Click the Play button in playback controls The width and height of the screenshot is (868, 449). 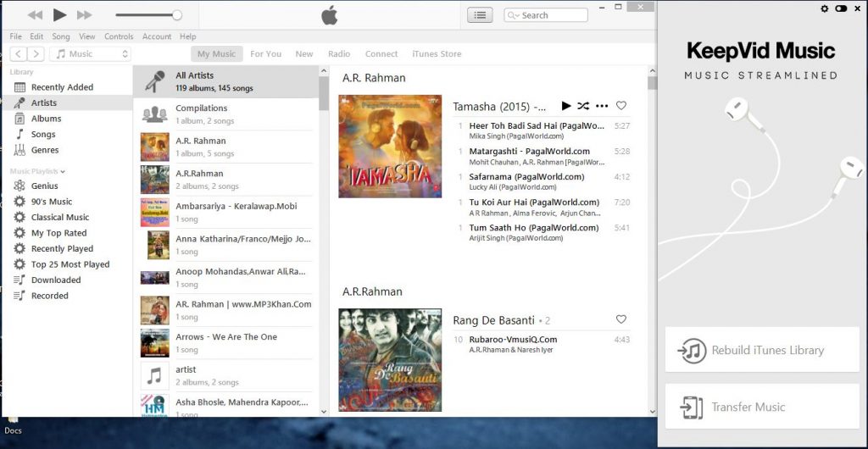point(59,14)
